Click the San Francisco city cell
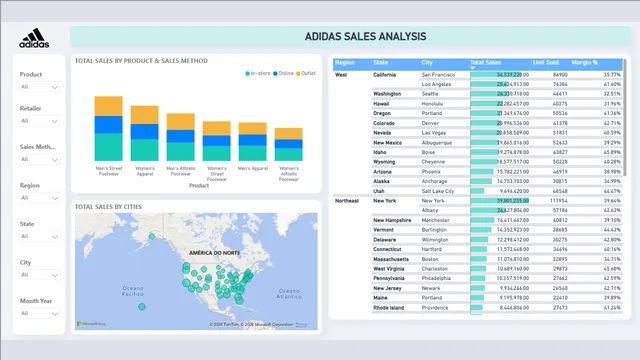Image resolution: width=640 pixels, height=360 pixels. coord(438,75)
